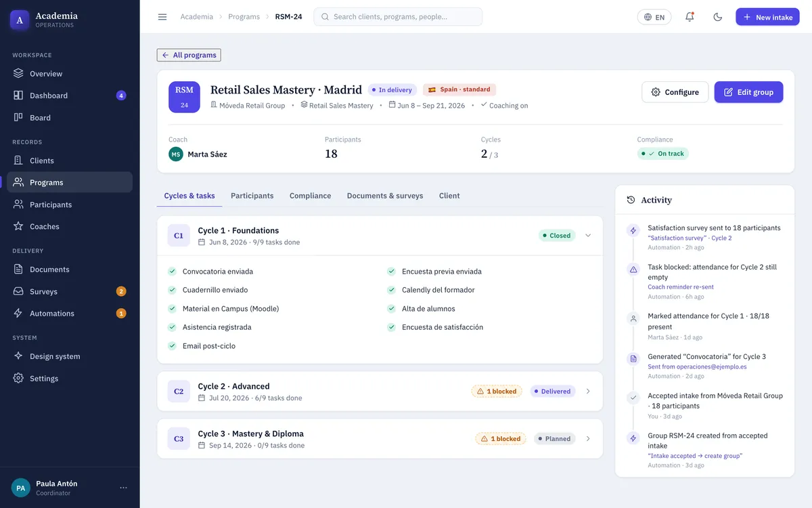
Task: Click the Surveys inbox icon
Action: (18, 291)
